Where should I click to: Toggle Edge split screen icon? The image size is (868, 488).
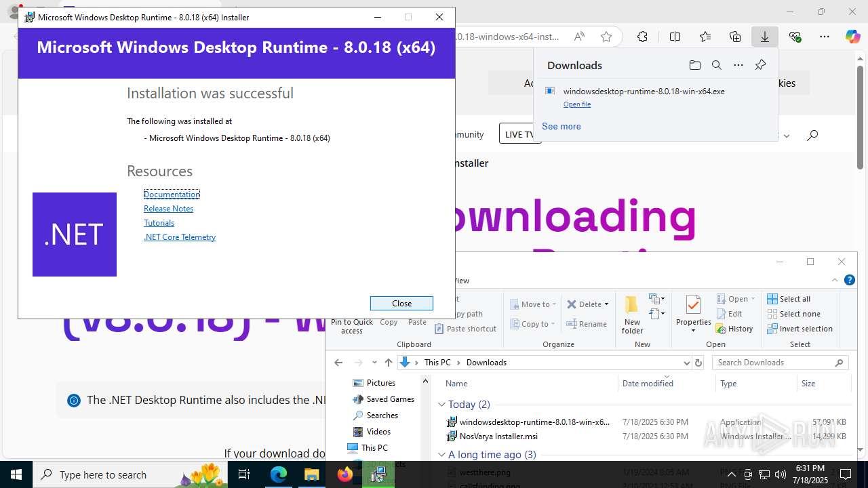click(675, 37)
